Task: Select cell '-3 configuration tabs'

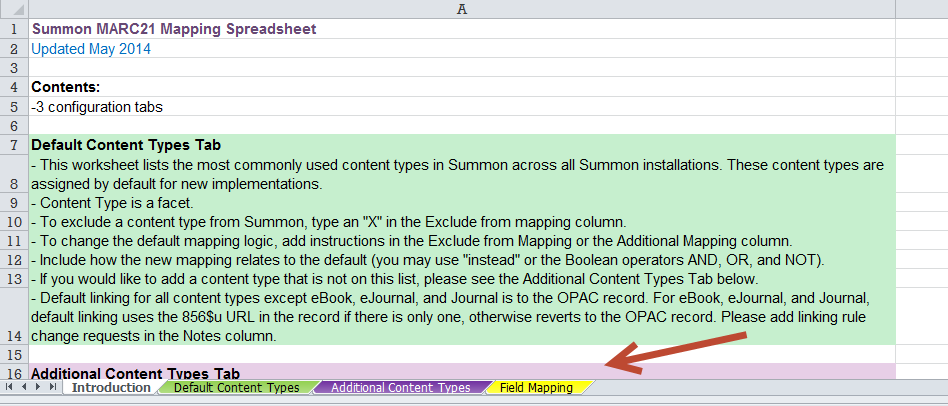Action: 462,106
